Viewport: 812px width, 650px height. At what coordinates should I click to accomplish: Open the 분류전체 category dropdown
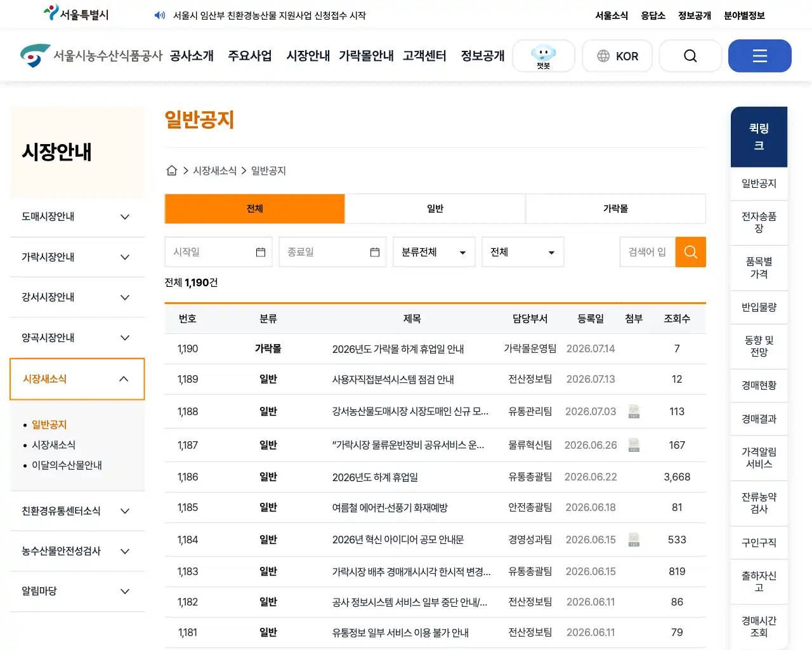tap(434, 252)
